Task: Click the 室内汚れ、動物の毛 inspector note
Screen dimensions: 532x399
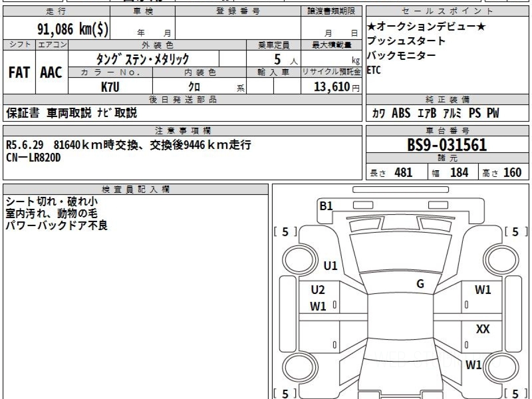Action: coord(51,214)
